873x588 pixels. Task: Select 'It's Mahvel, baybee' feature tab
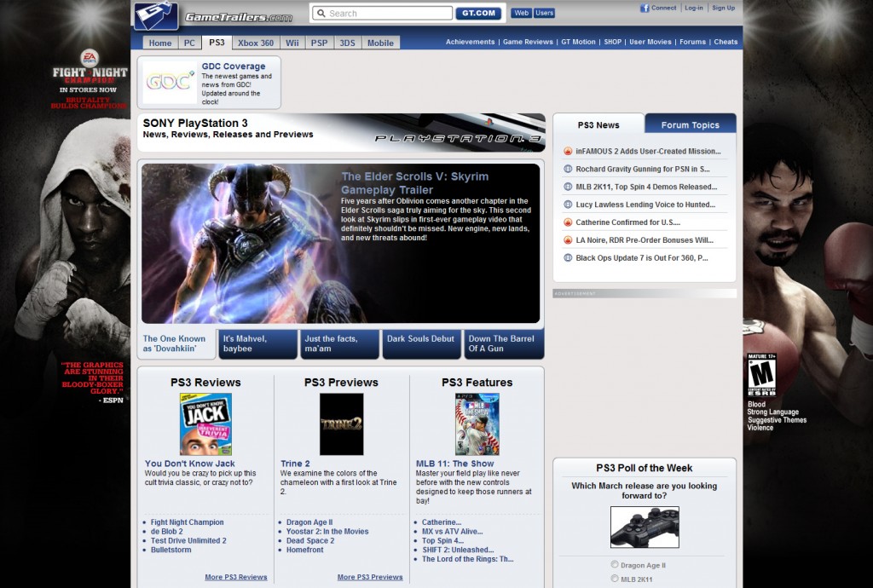tap(257, 343)
